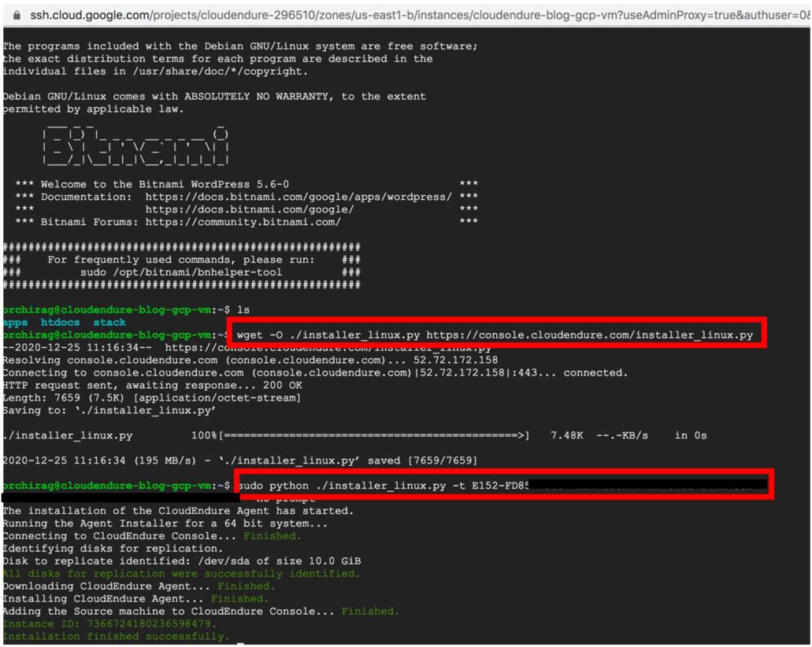Click 'The installation of the CloudEndure Agent has started.'
Viewport: 812px width, 647px height.
coord(178,511)
